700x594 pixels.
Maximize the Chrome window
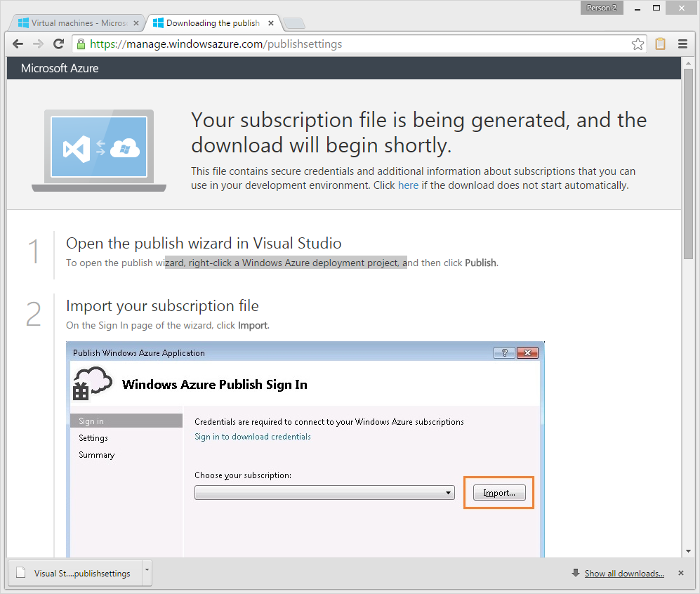coord(656,8)
